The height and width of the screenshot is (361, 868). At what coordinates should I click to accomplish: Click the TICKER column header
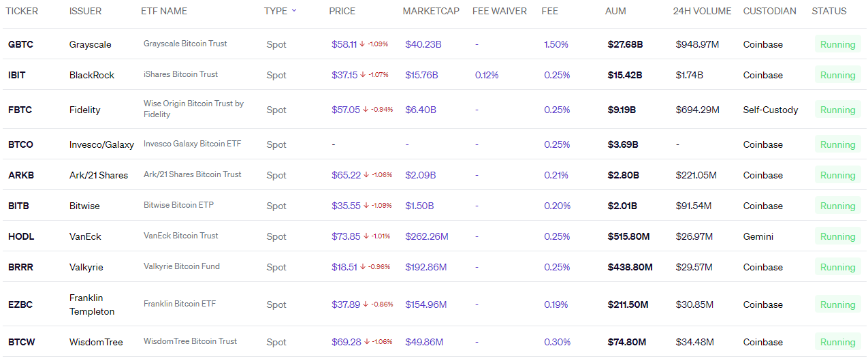pyautogui.click(x=23, y=11)
